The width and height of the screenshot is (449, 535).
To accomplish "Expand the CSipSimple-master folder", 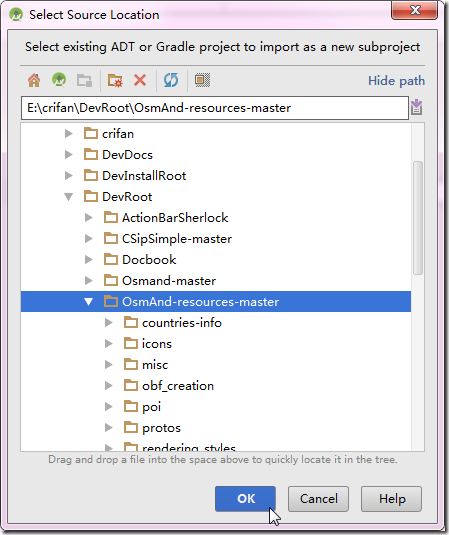I will point(89,239).
